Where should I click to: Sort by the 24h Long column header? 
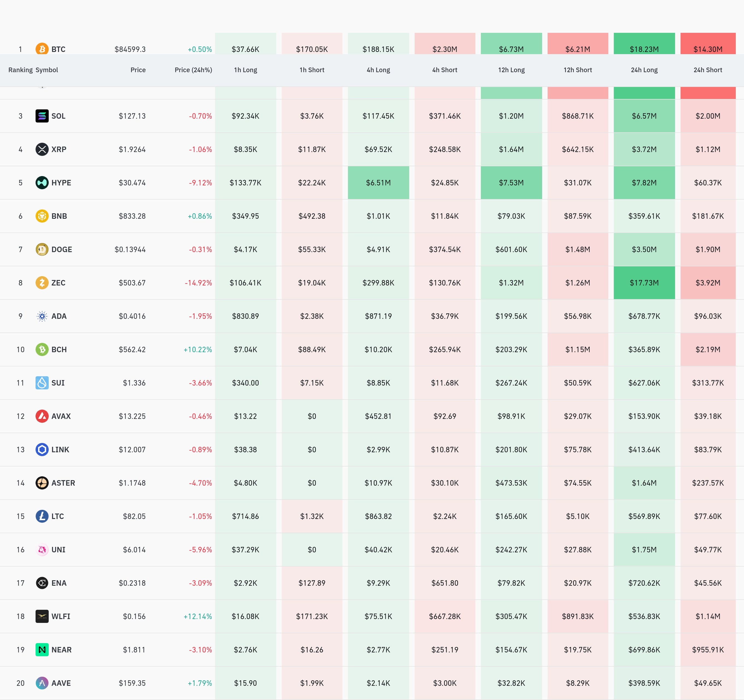(644, 70)
